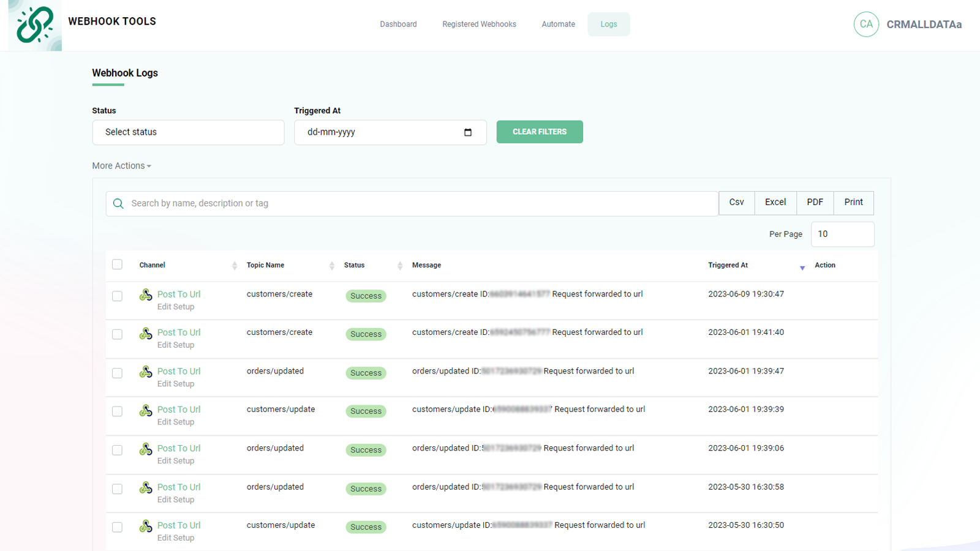
Task: Open Post To Url in 19:39:06 row
Action: click(179, 449)
